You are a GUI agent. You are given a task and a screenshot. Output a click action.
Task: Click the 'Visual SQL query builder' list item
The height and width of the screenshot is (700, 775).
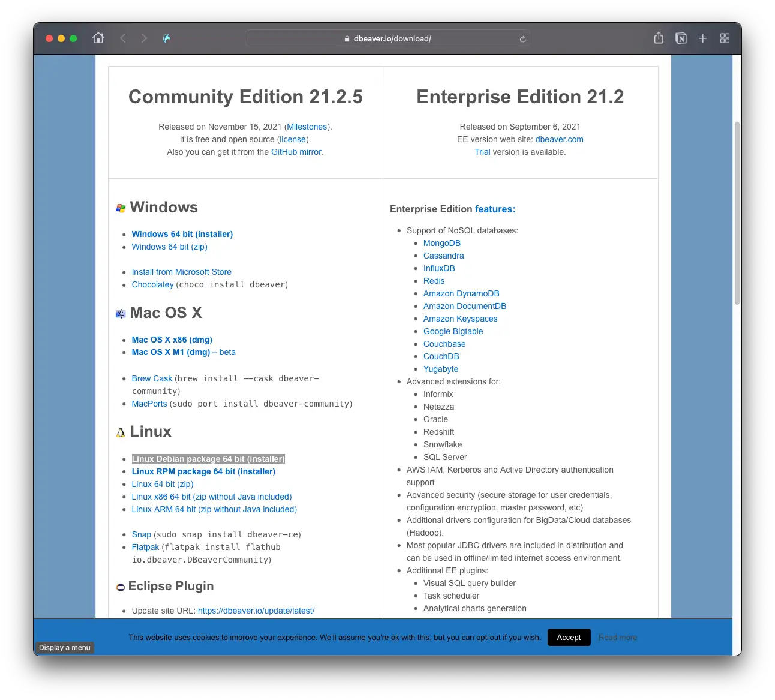[x=470, y=583]
